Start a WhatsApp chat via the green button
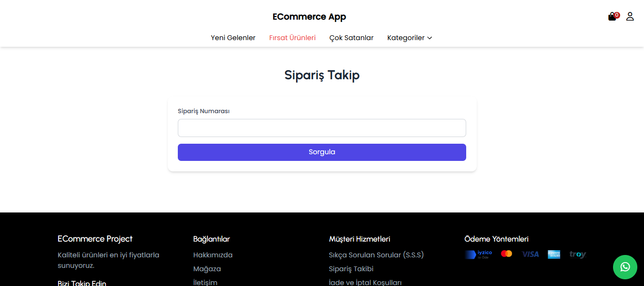 coord(625,267)
